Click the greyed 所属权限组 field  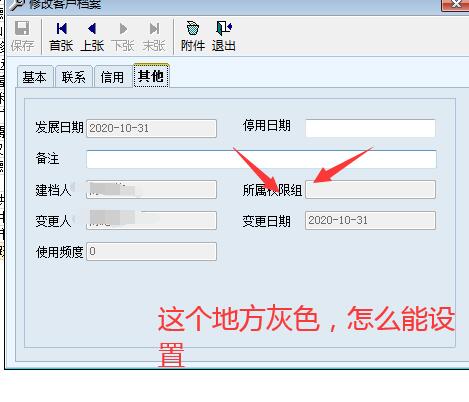coord(370,189)
